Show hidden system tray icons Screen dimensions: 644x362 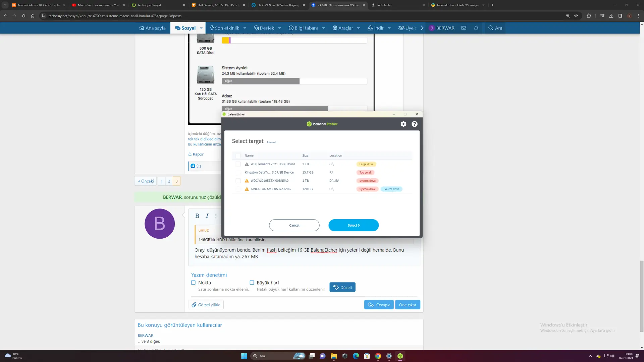coord(590,356)
